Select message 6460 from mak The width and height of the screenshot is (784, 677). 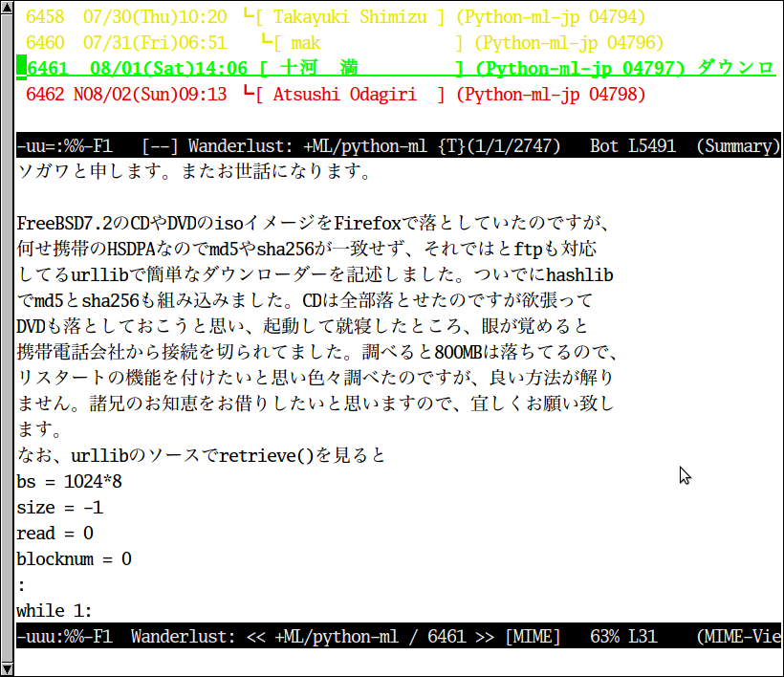[x=344, y=43]
